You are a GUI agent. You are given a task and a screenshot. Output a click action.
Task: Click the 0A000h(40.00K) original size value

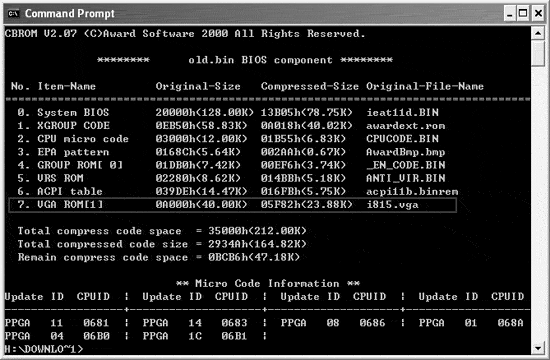click(201, 205)
